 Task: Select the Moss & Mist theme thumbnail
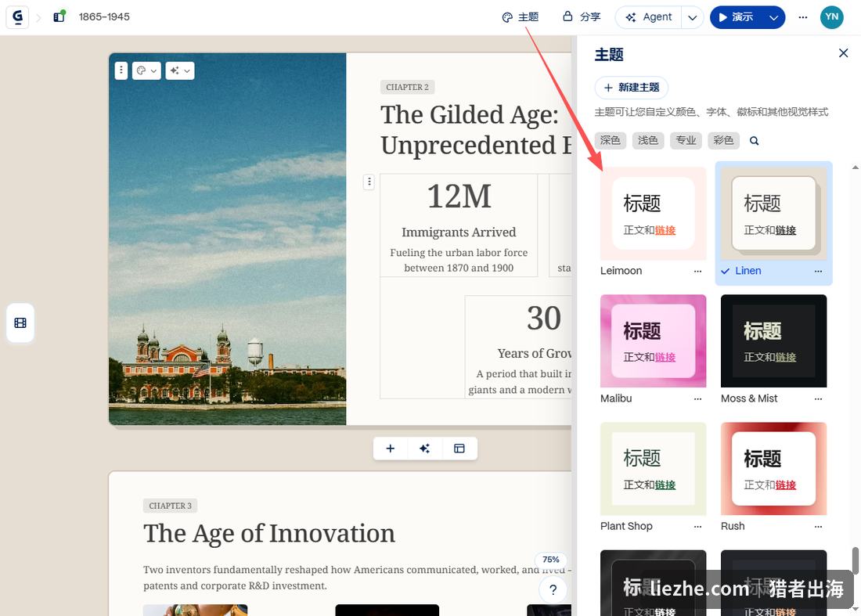coord(773,341)
